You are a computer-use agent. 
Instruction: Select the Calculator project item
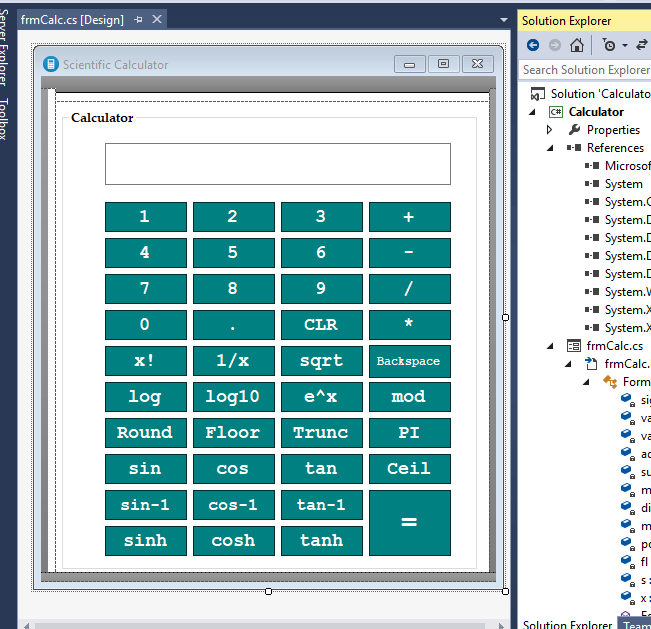coord(596,112)
